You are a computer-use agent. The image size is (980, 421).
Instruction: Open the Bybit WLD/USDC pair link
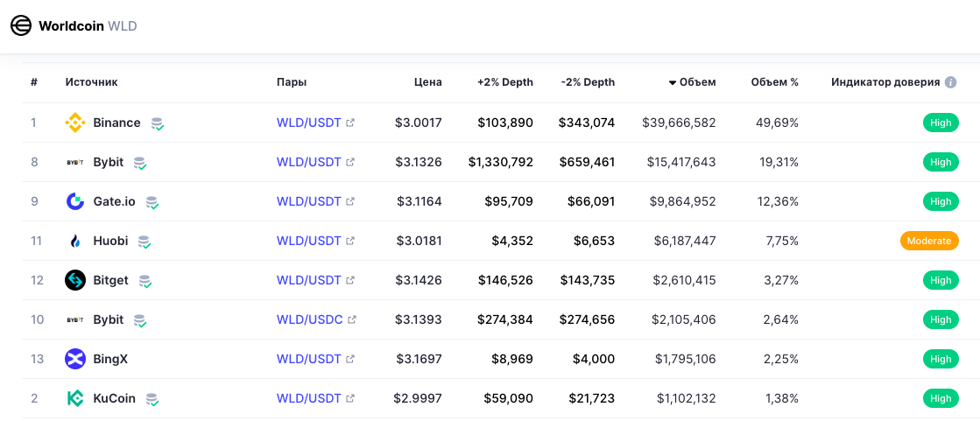coord(309,320)
